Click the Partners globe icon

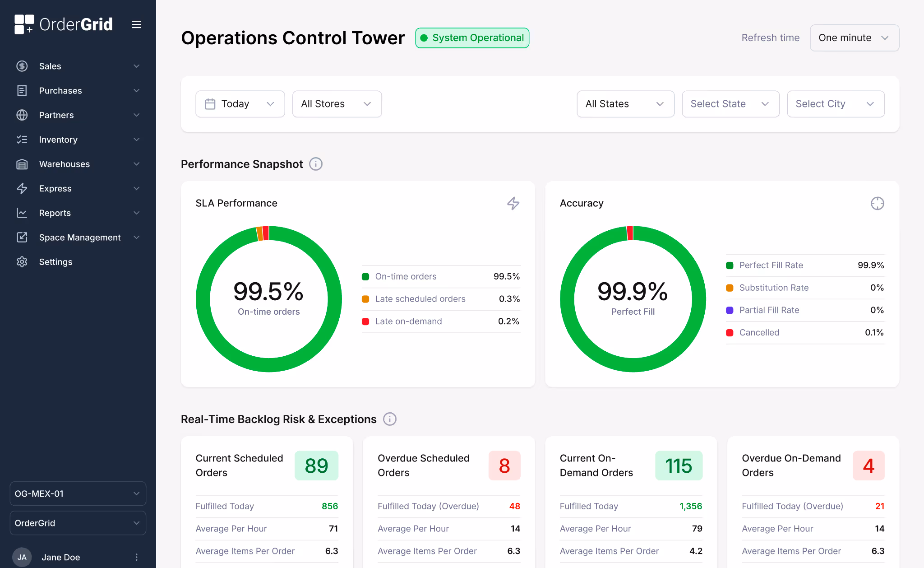click(22, 115)
